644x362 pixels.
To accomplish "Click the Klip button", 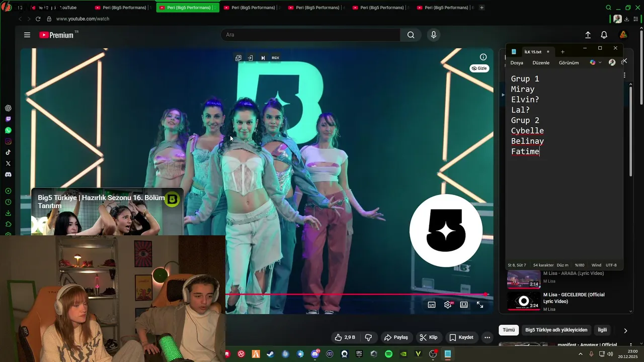I will pos(429,337).
